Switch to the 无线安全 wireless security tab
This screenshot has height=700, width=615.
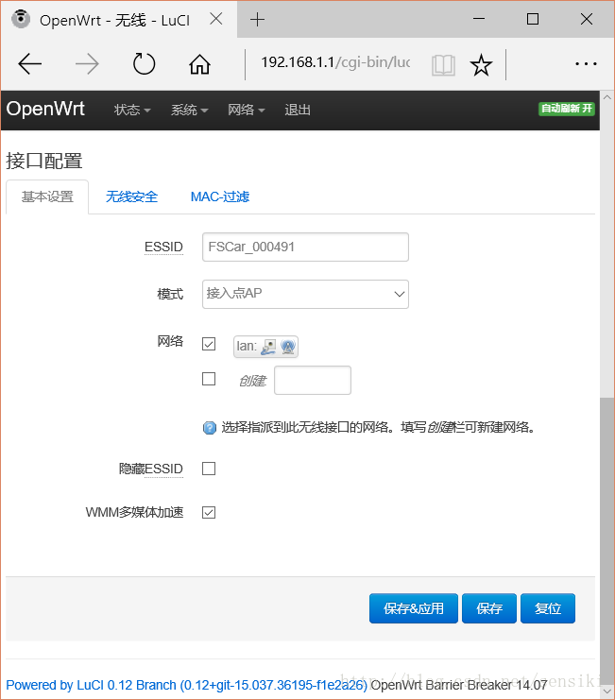(x=131, y=196)
